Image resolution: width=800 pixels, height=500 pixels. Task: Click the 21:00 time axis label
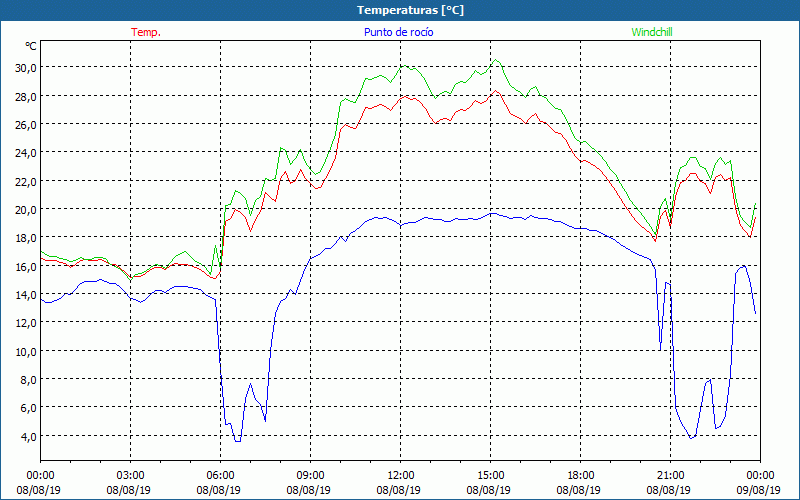[x=670, y=476]
